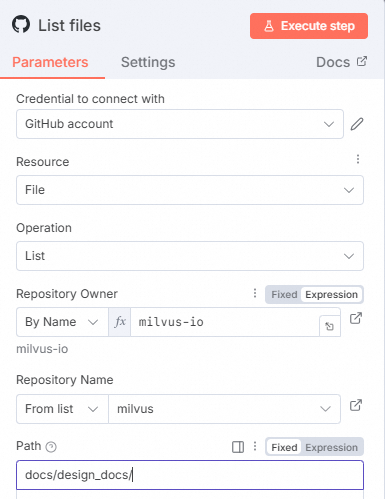Switch to the Settings tab
Viewport: 385px width, 499px height.
point(148,62)
